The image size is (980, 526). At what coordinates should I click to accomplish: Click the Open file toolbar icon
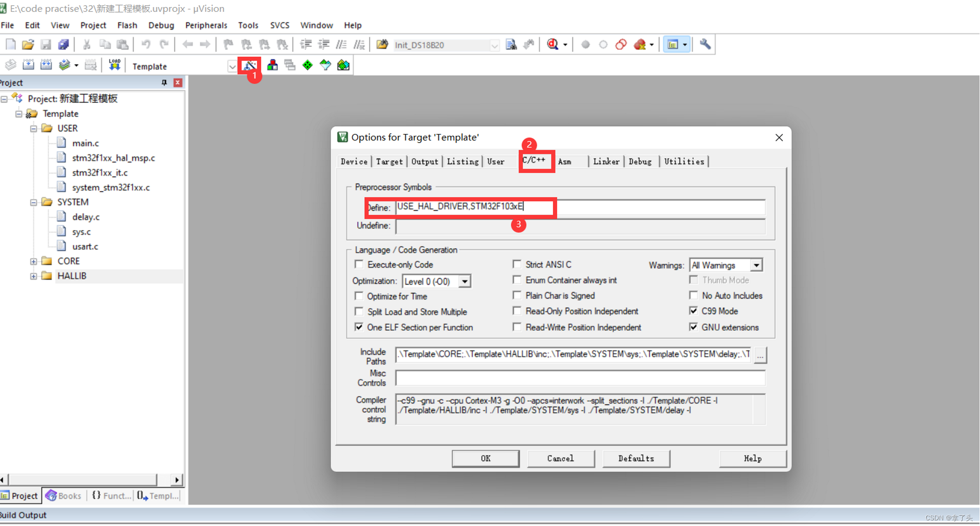click(28, 44)
